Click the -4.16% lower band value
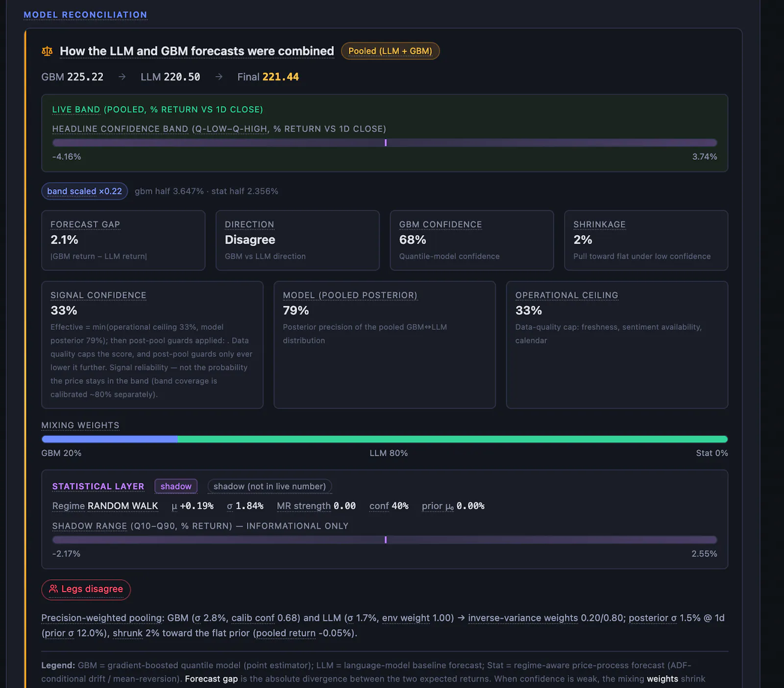 click(67, 157)
